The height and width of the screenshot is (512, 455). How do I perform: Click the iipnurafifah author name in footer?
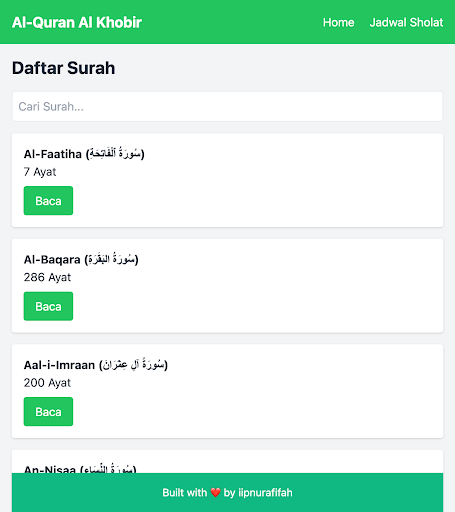265,492
